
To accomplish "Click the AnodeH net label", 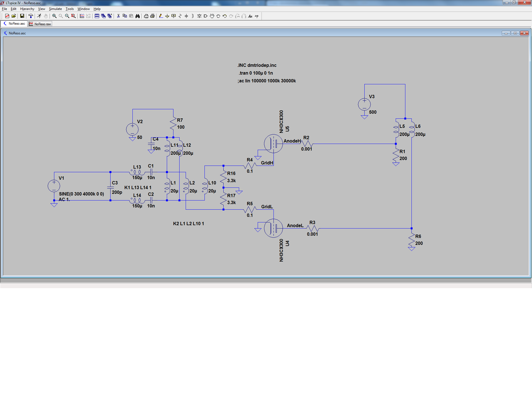I will [292, 141].
